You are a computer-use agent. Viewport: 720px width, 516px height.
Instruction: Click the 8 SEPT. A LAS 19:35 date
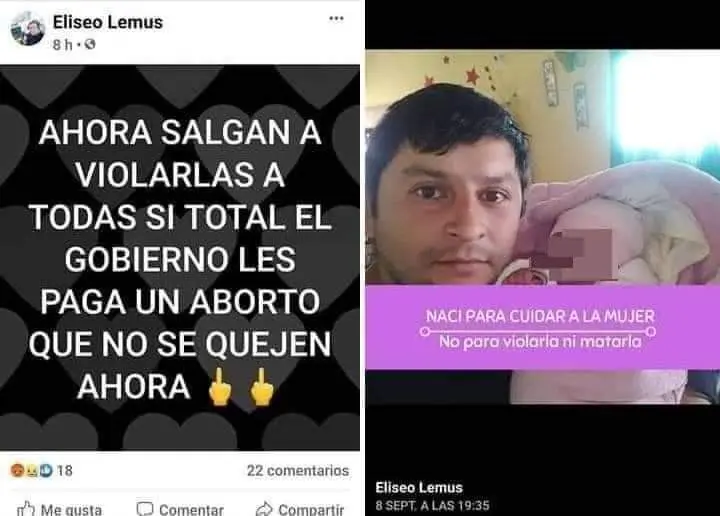click(432, 505)
